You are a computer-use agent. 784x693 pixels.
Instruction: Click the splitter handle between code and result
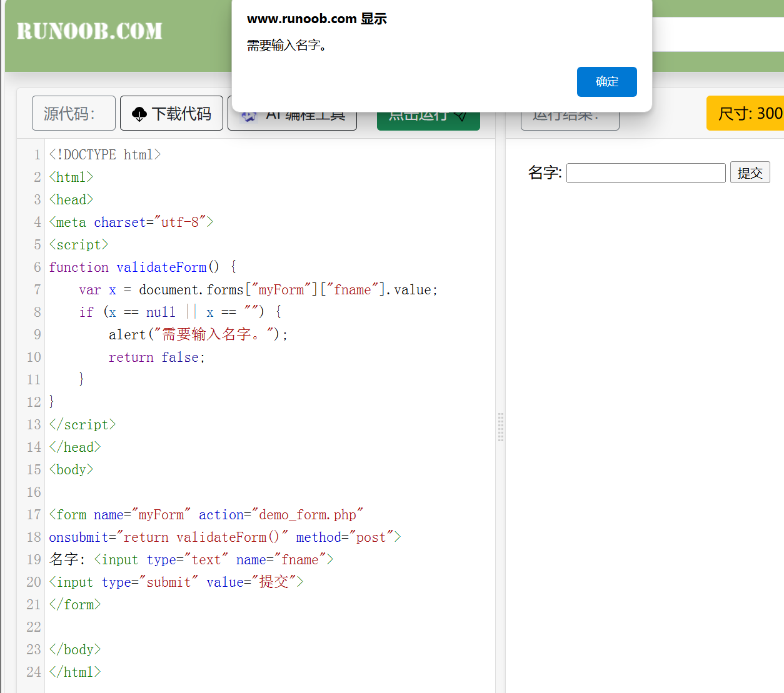pos(500,427)
